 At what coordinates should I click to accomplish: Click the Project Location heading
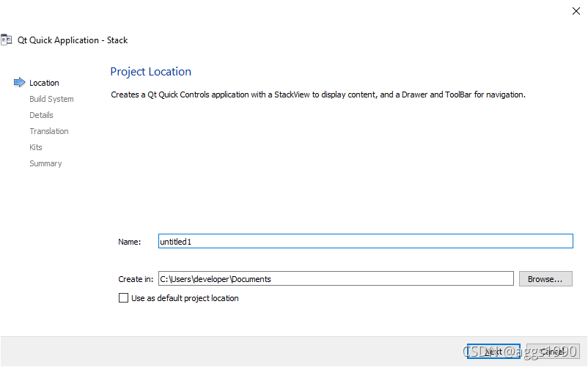(151, 72)
